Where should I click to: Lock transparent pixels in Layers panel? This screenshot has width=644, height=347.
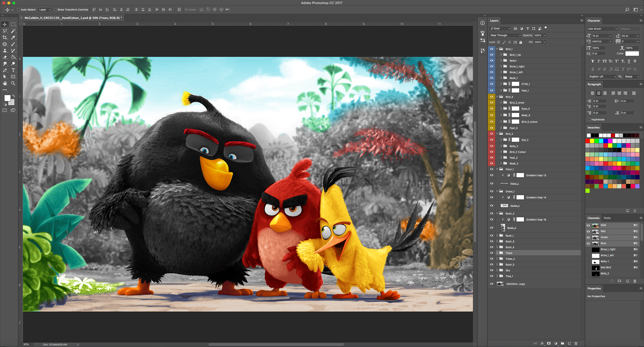click(x=498, y=42)
